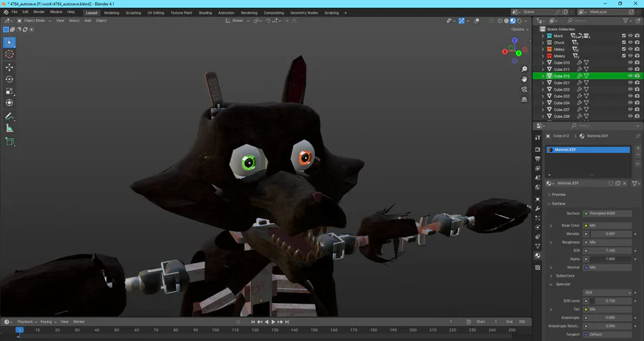Open the File menu
Viewport: 644px width, 341px height.
click(14, 12)
